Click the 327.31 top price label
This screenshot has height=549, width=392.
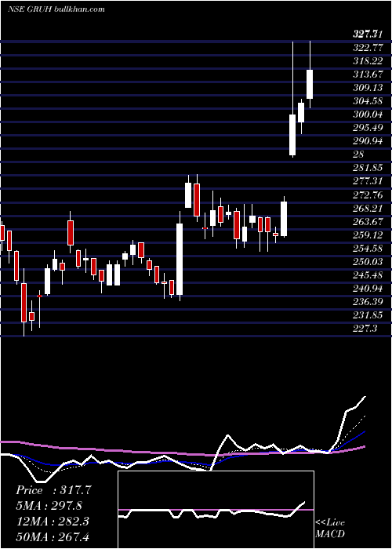point(368,34)
